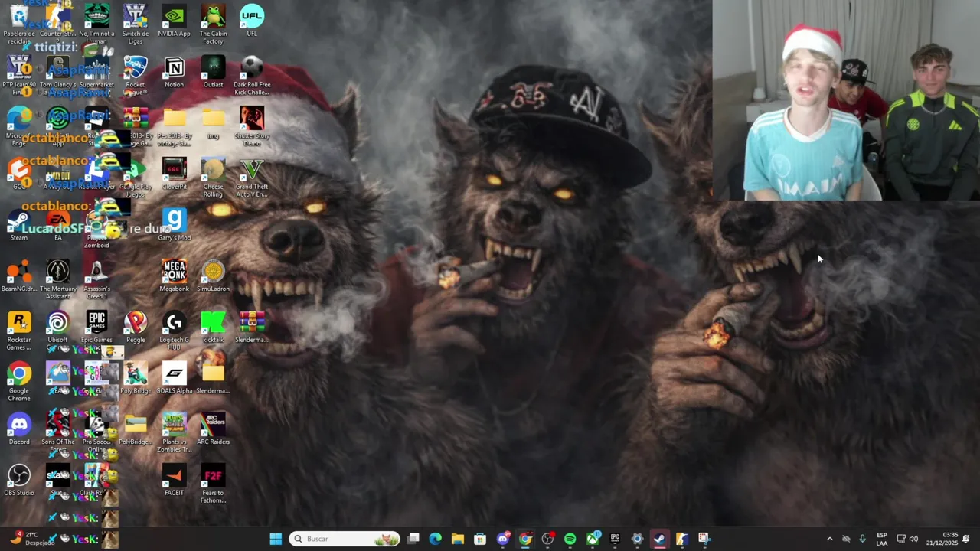Open Task View from the taskbar
The image size is (980, 551).
pyautogui.click(x=413, y=539)
